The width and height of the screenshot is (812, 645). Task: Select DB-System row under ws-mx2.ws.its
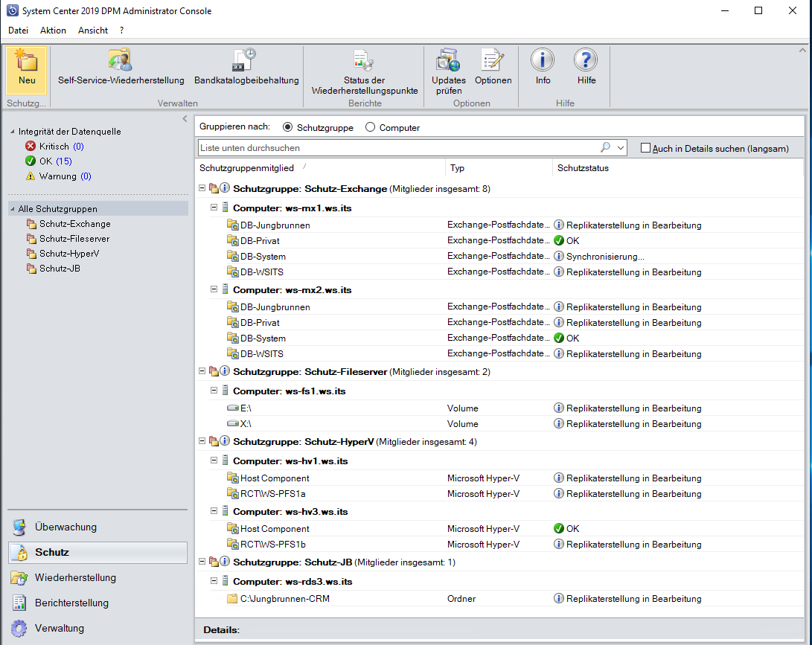point(499,338)
